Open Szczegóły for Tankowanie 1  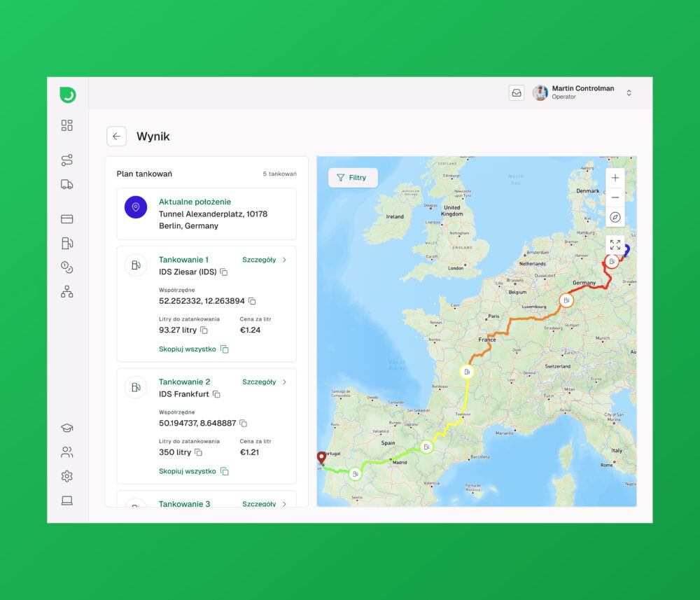pyautogui.click(x=265, y=260)
